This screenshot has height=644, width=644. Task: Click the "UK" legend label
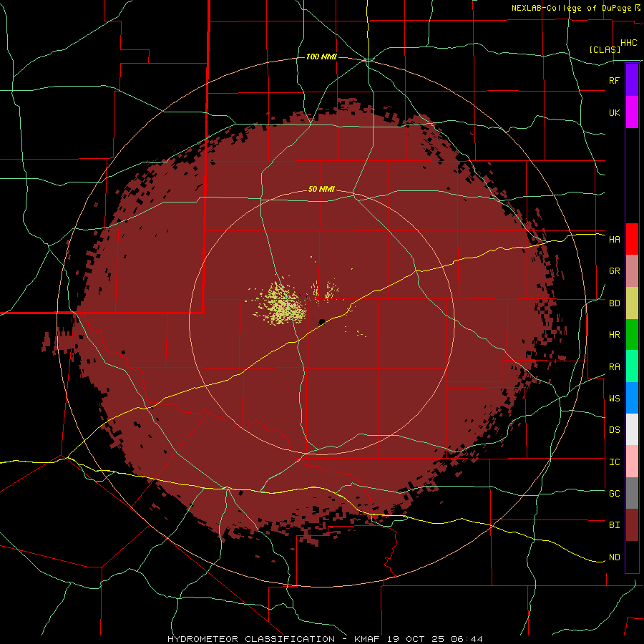click(x=614, y=113)
